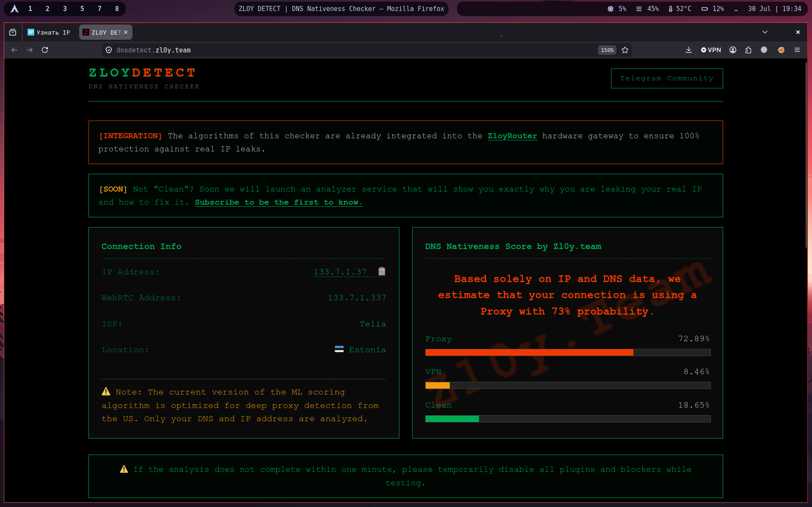This screenshot has height=507, width=812.
Task: Open the Firefox account profile icon
Action: (733, 50)
